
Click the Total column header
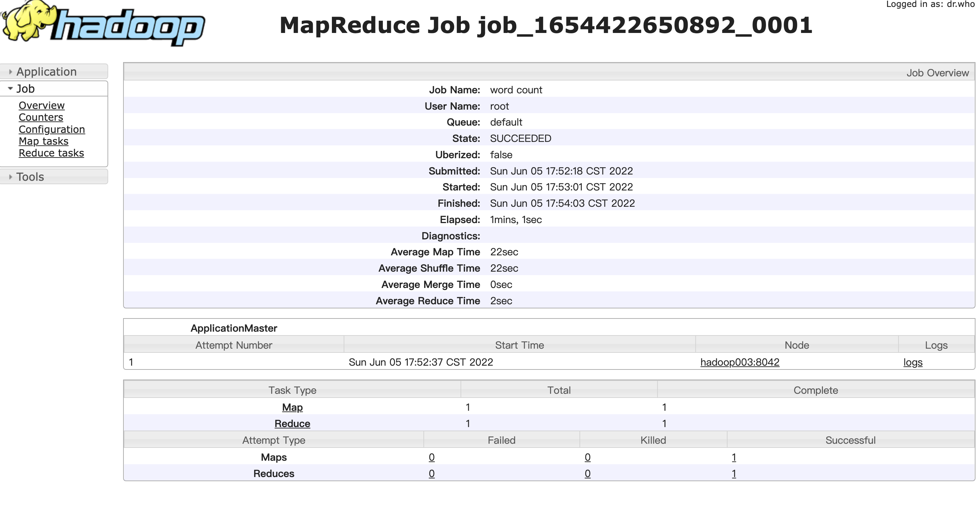tap(559, 390)
